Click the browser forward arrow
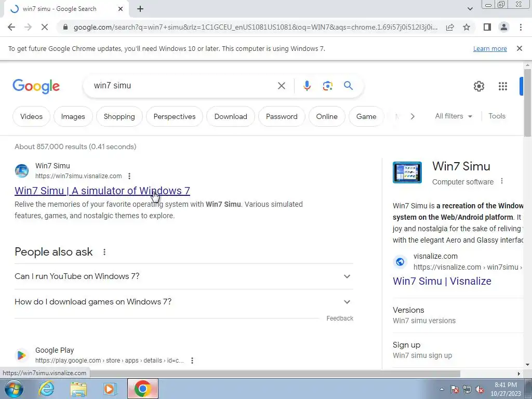This screenshot has height=399, width=532. pos(28,27)
